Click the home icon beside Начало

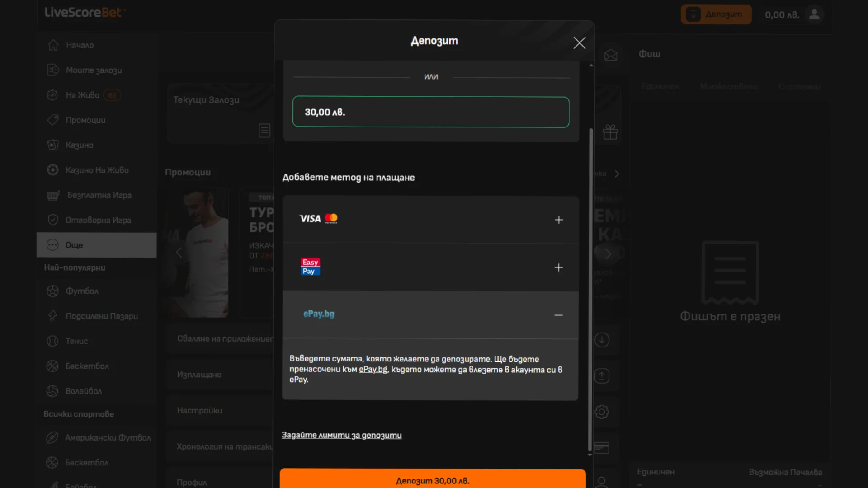point(53,45)
